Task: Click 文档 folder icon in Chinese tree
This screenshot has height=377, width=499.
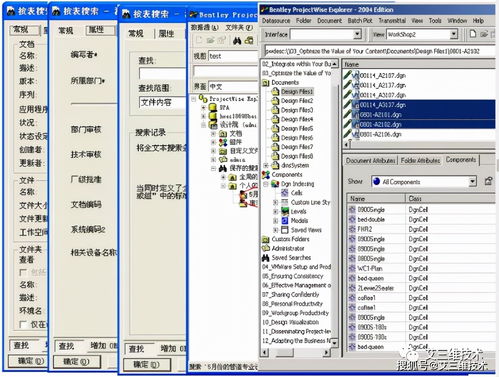Action: (x=223, y=134)
